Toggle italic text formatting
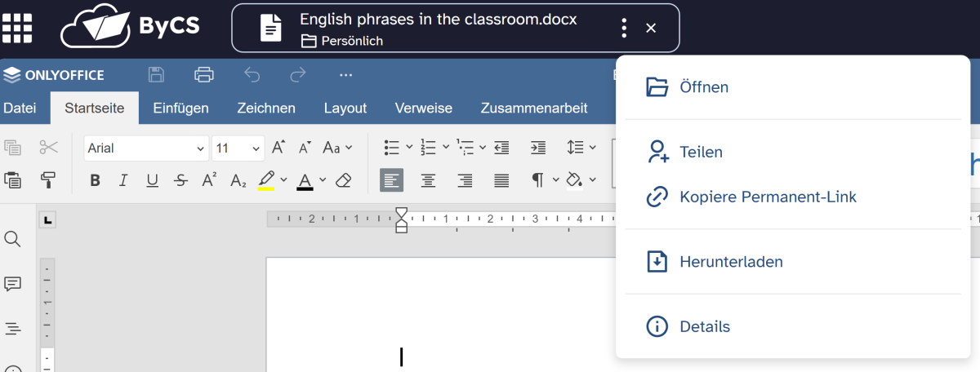The width and height of the screenshot is (980, 372). (123, 179)
